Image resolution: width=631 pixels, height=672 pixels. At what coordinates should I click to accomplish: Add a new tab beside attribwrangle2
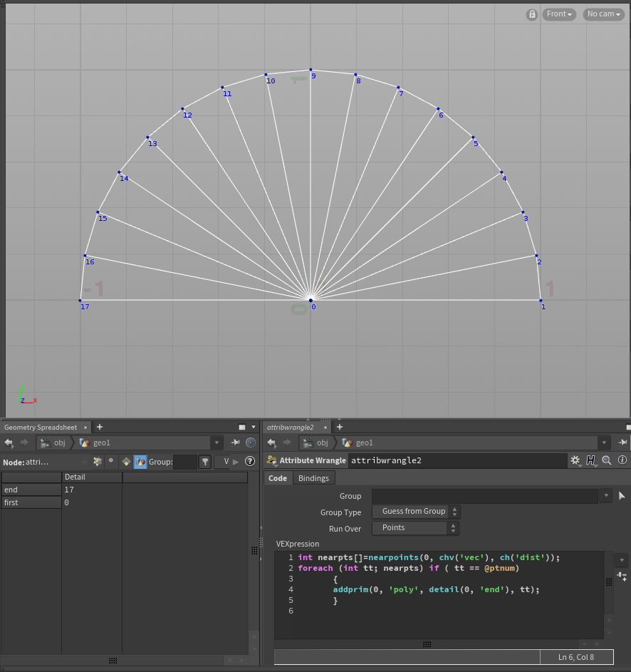[x=339, y=427]
